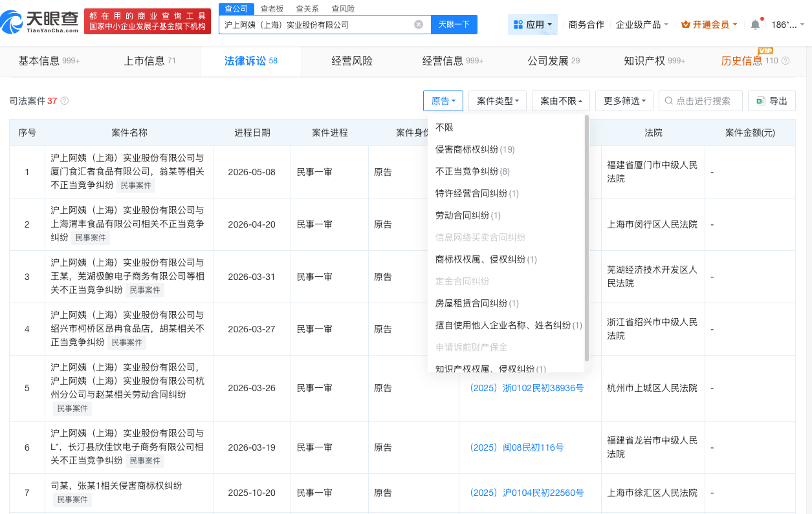Switch to the 法律诉讼 tab
The height and width of the screenshot is (514, 812).
pyautogui.click(x=250, y=61)
